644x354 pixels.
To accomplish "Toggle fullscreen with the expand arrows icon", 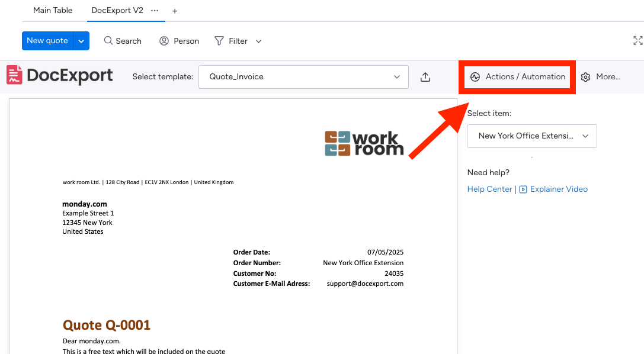I will click(x=637, y=41).
